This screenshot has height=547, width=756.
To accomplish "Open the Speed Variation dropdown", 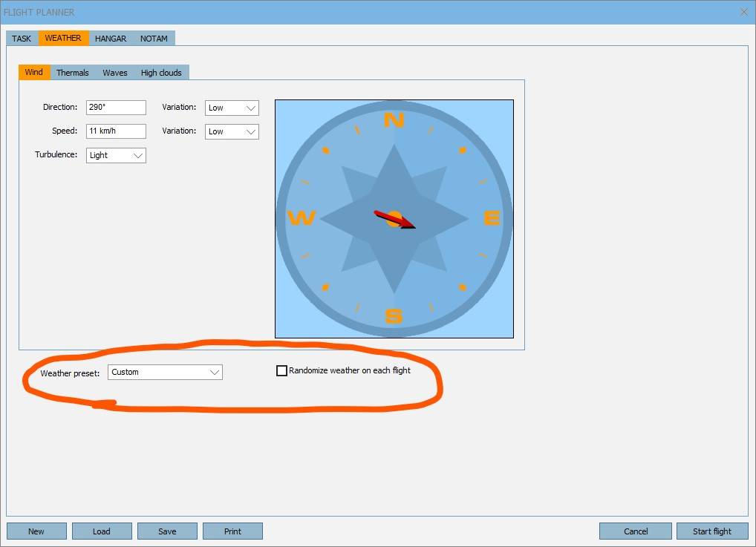I will tap(232, 131).
